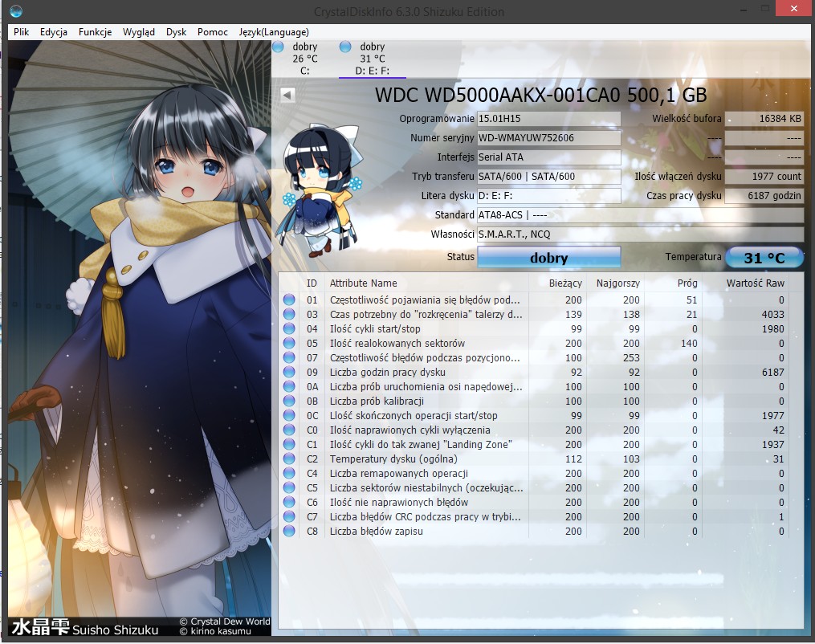This screenshot has width=815, height=644.
Task: Click the Oprogramowanie field 15.01H15
Action: [x=549, y=119]
